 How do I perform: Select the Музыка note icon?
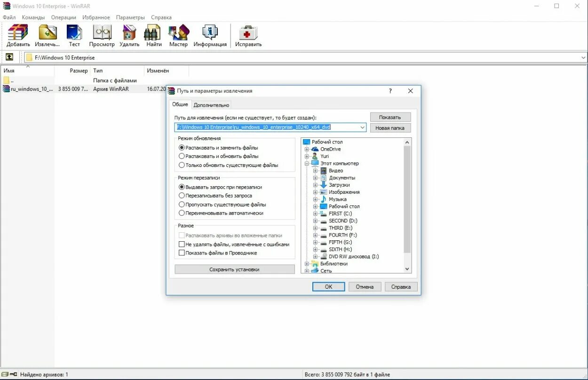click(324, 199)
